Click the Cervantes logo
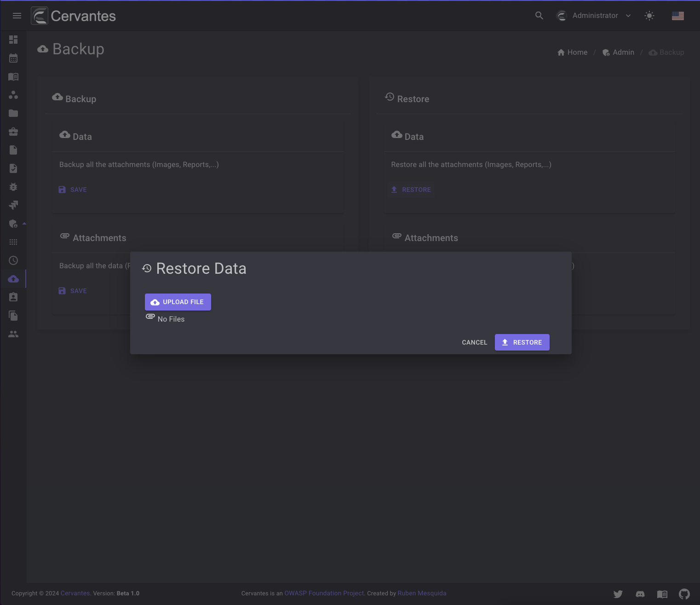 tap(74, 16)
